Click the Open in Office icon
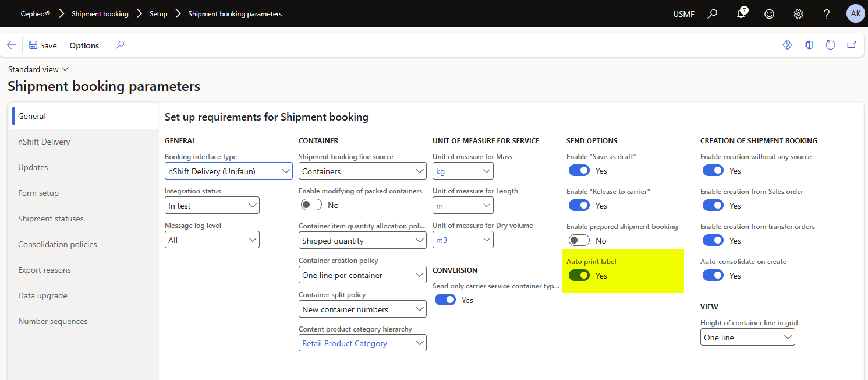This screenshot has height=380, width=868. click(x=809, y=45)
